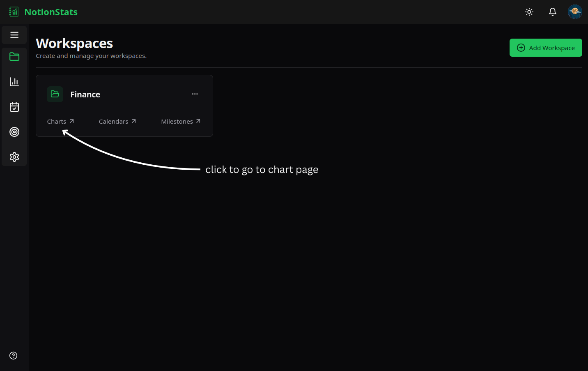Open Calendars from the sidebar calendar icon
Image resolution: width=588 pixels, height=371 pixels.
click(14, 107)
